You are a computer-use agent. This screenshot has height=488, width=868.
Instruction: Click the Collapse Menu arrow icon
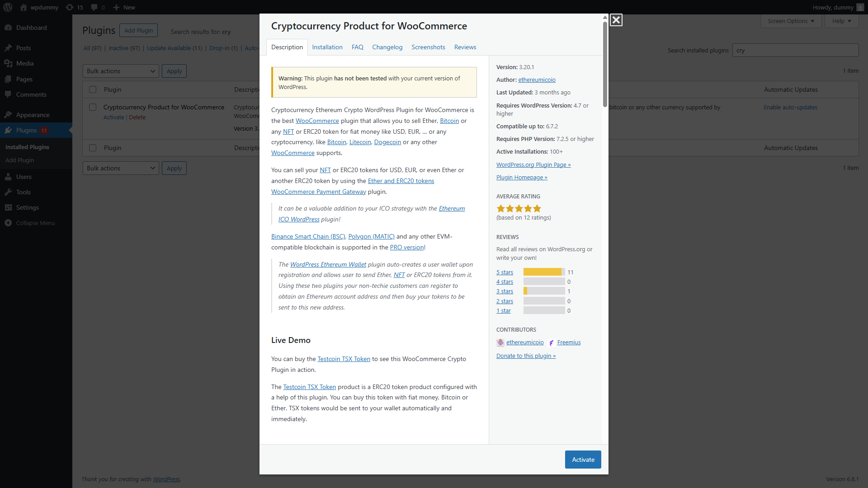(x=8, y=223)
